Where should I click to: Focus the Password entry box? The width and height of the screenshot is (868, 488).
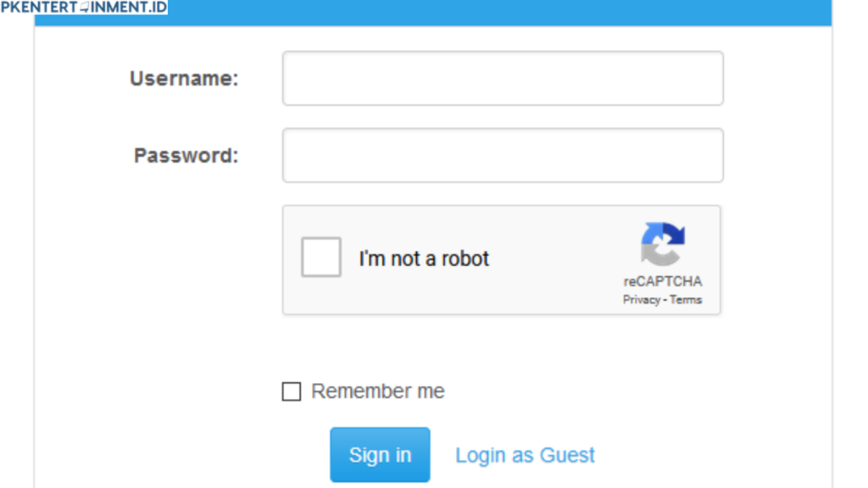coord(503,155)
